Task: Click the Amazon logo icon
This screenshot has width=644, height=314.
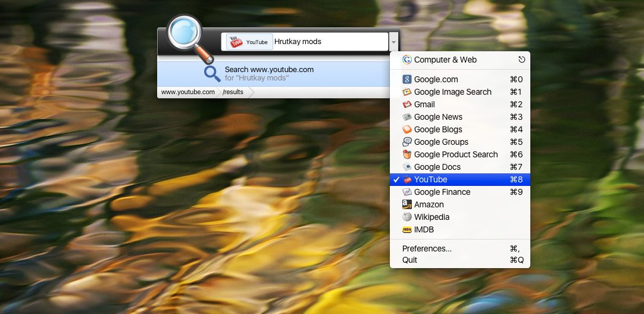Action: 407,204
